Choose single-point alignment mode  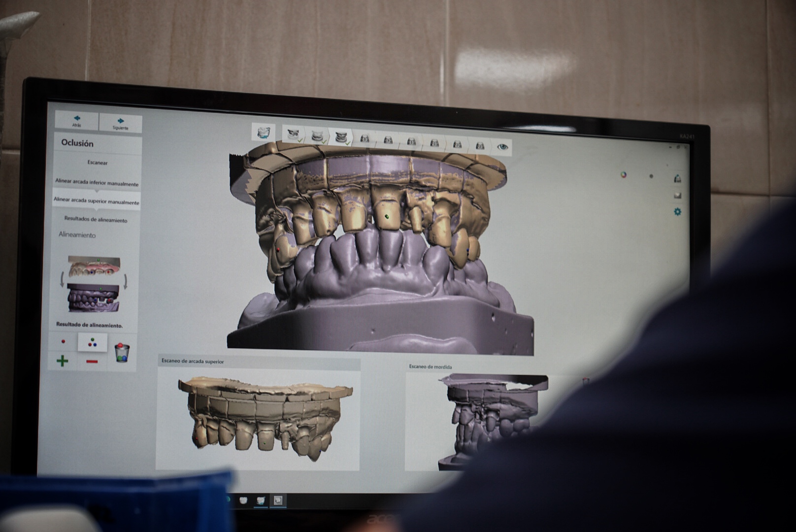pos(63,341)
